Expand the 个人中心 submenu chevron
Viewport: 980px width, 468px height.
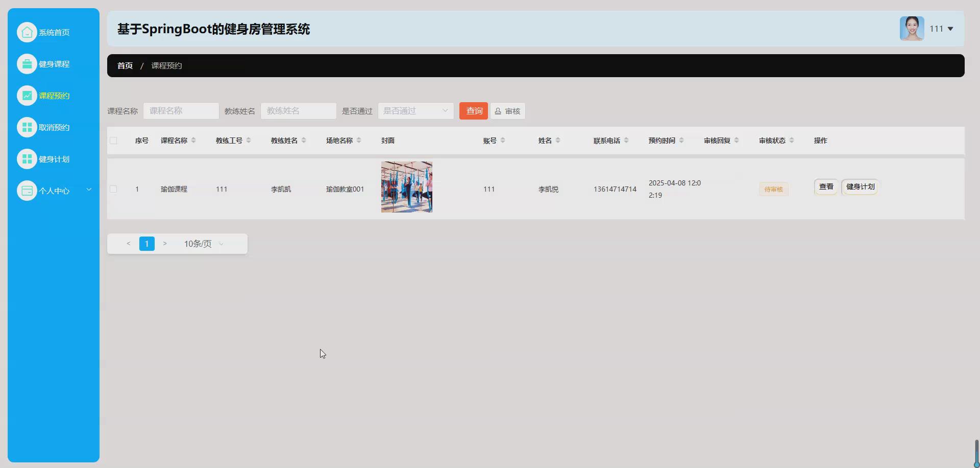[89, 190]
